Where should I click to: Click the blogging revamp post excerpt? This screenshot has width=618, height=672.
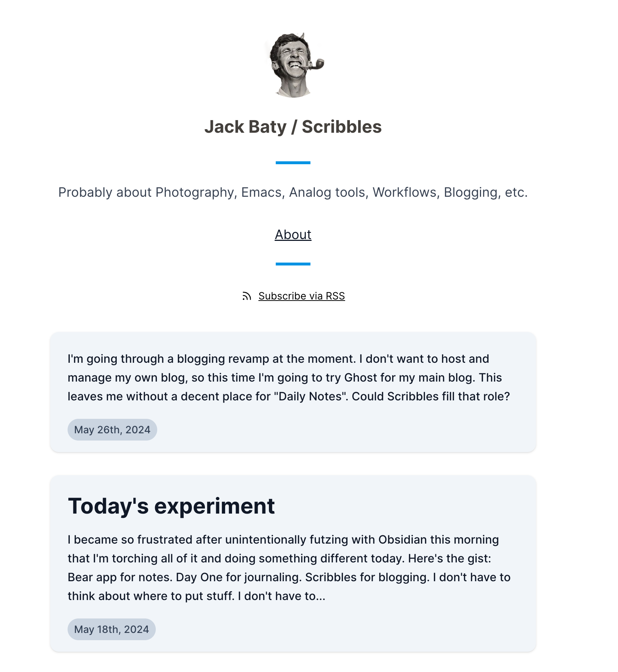coord(288,378)
